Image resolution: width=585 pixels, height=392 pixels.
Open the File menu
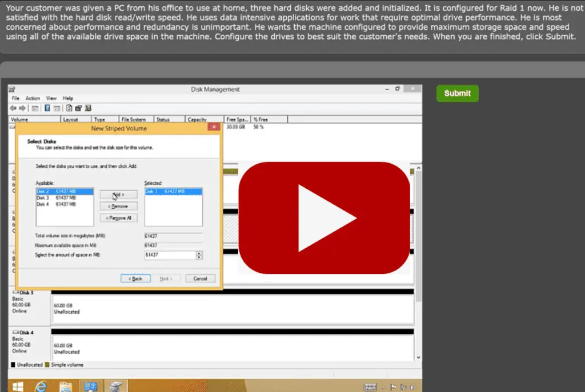click(x=15, y=98)
